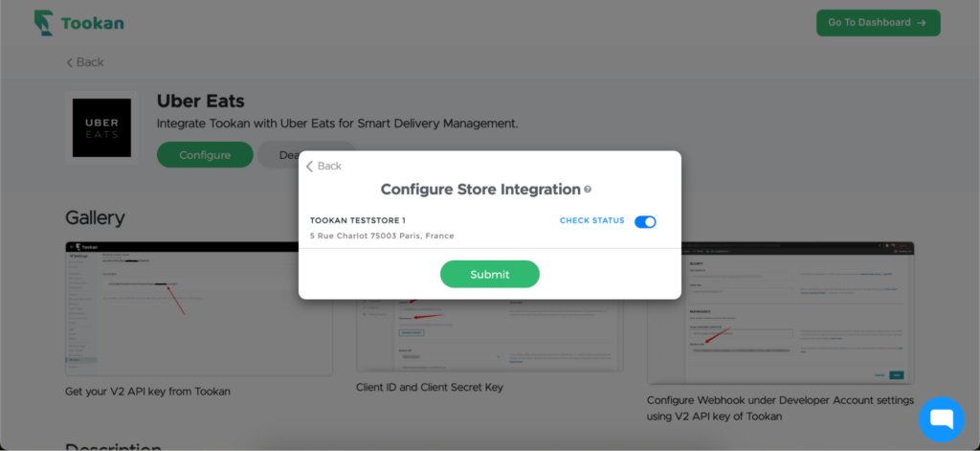Click the TOOKAN TESTSTORE 1 store name
This screenshot has width=980, height=451.
coord(358,220)
